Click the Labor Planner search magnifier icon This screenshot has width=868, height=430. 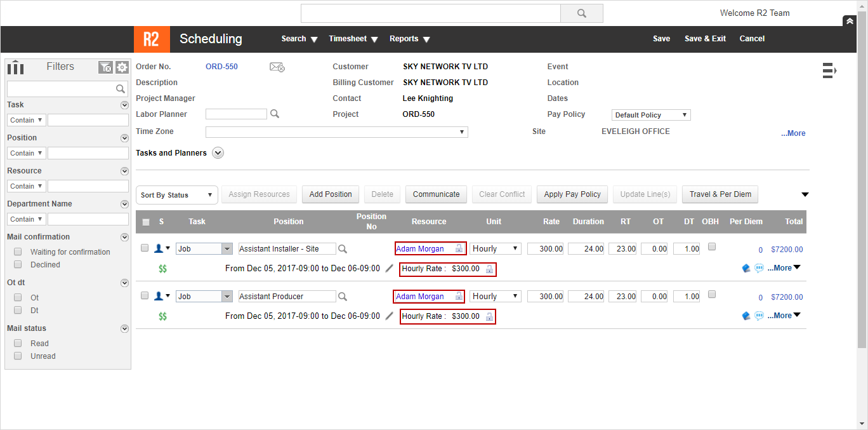click(275, 114)
